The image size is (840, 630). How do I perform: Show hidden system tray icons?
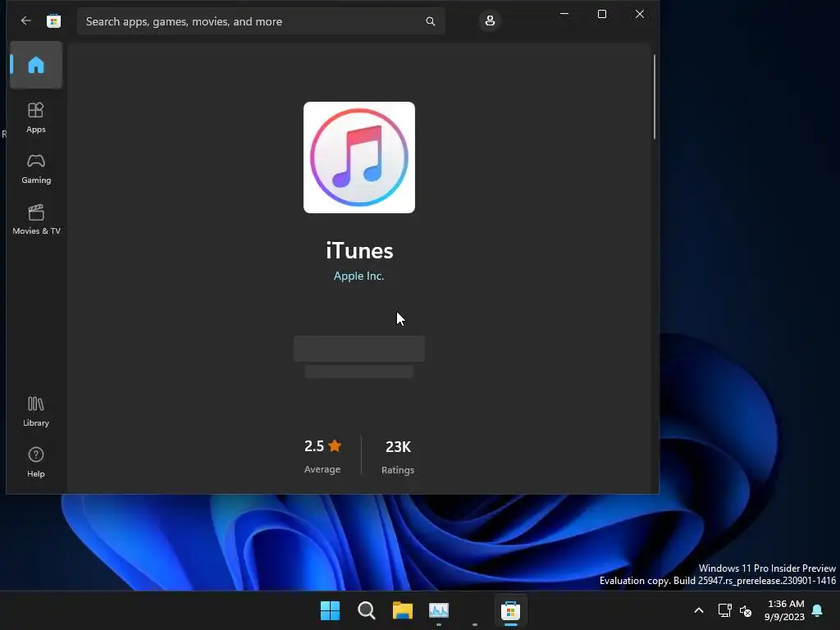point(699,610)
